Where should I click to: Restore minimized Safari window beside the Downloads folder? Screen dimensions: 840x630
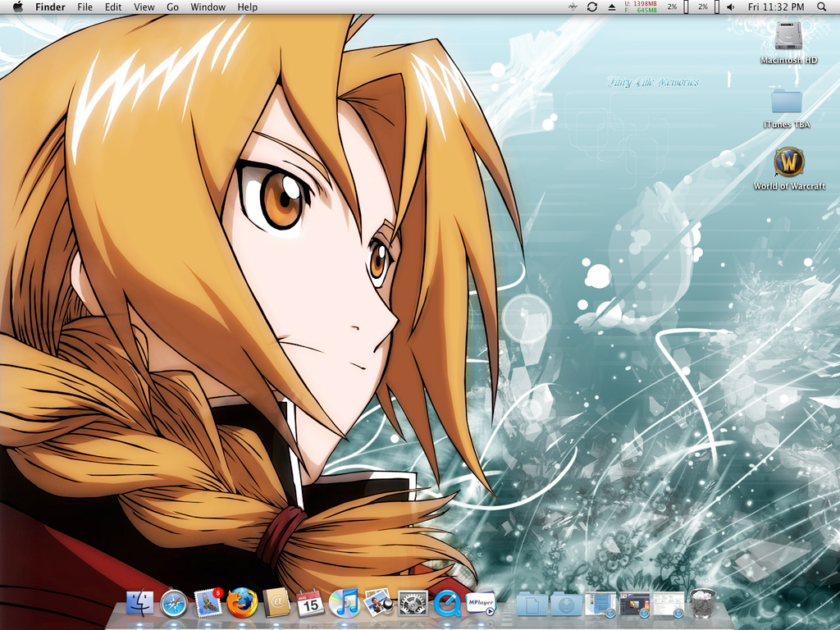[600, 604]
